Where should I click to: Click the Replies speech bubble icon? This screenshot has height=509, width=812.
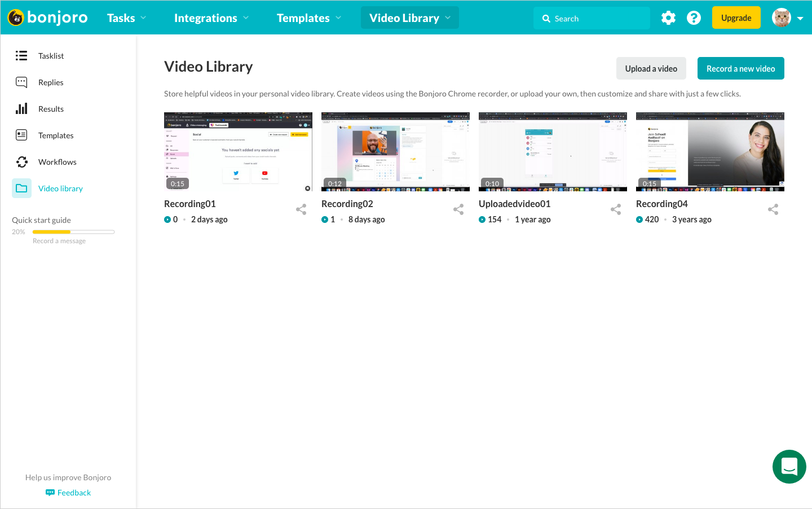click(21, 82)
